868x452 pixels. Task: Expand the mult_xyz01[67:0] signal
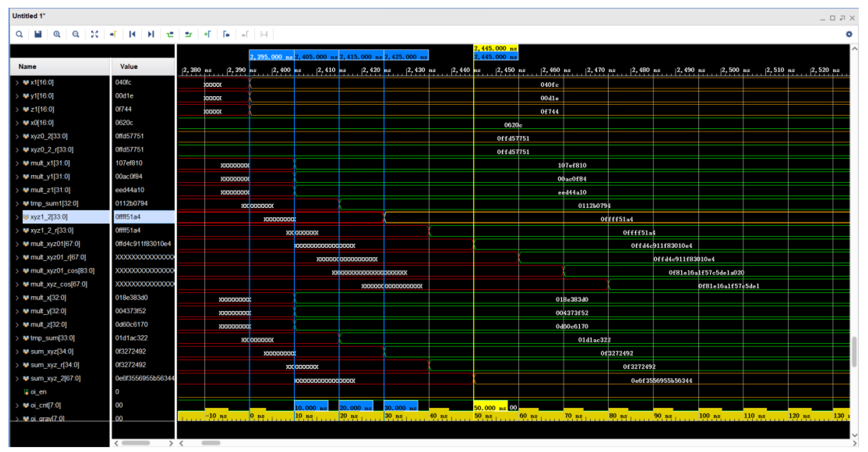17,244
